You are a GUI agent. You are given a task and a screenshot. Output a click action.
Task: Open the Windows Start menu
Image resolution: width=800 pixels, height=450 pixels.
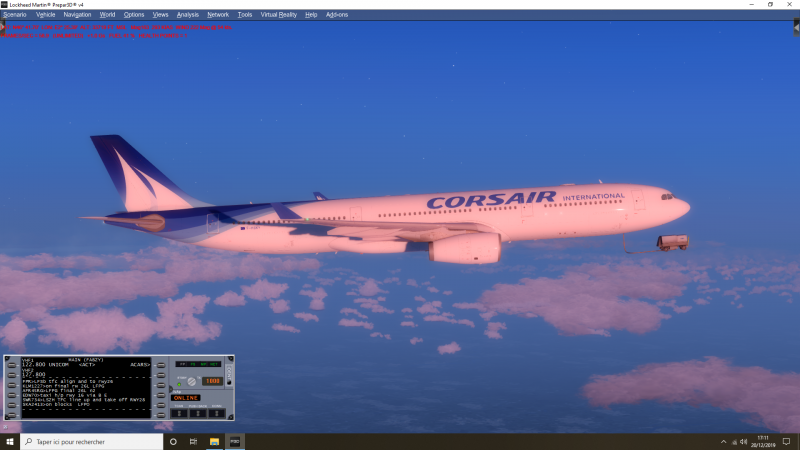tap(10, 442)
